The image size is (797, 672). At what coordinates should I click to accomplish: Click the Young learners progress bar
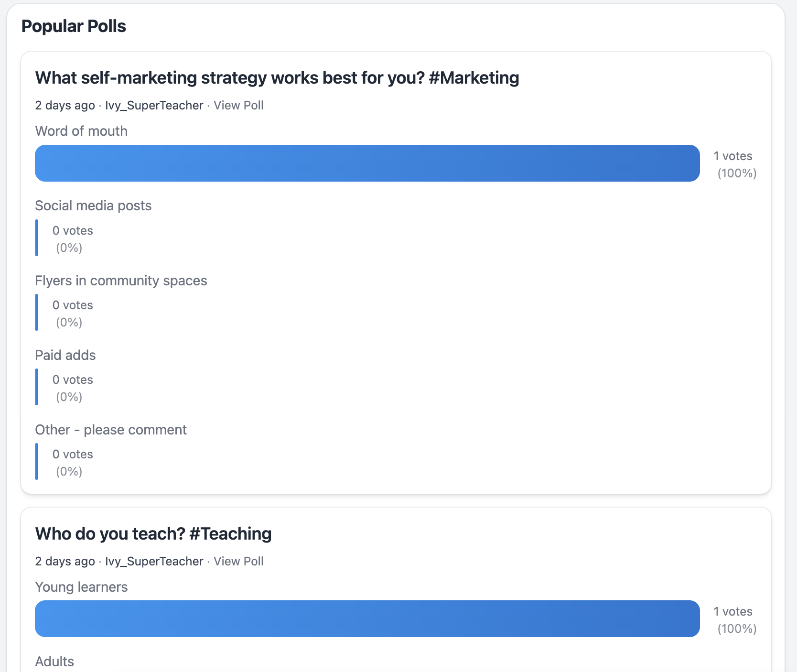point(367,619)
